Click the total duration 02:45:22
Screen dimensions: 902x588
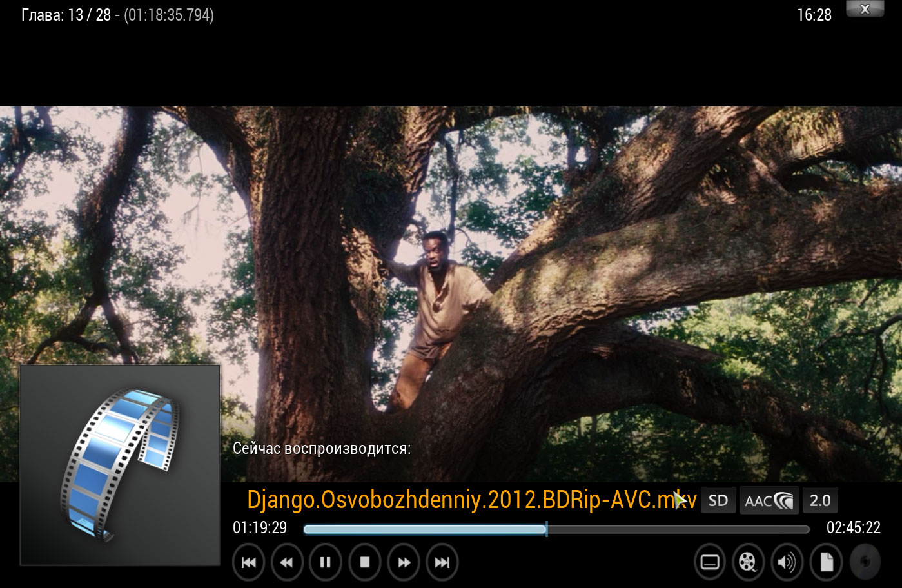point(854,527)
